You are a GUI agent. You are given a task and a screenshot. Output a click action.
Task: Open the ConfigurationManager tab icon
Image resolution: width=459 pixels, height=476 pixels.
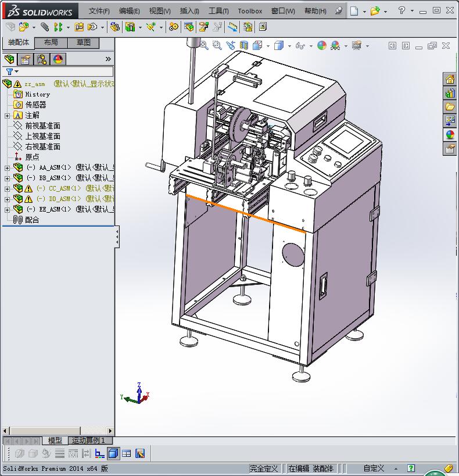point(42,59)
